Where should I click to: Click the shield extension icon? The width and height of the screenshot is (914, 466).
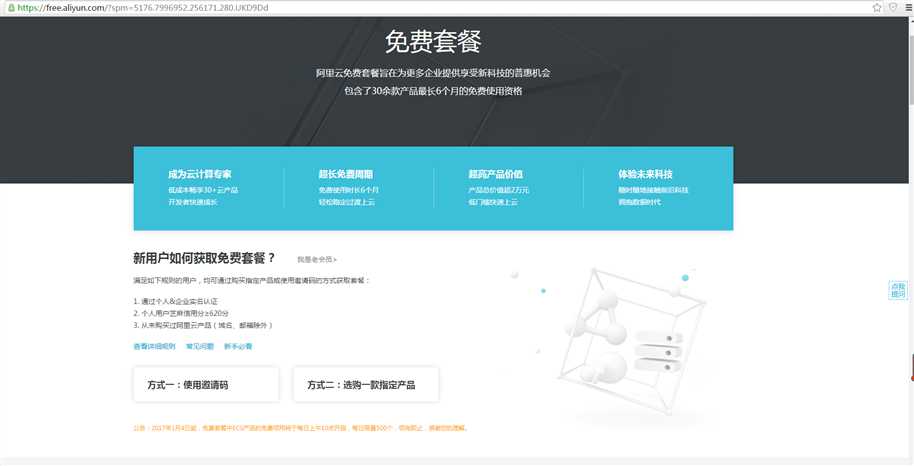pyautogui.click(x=893, y=7)
